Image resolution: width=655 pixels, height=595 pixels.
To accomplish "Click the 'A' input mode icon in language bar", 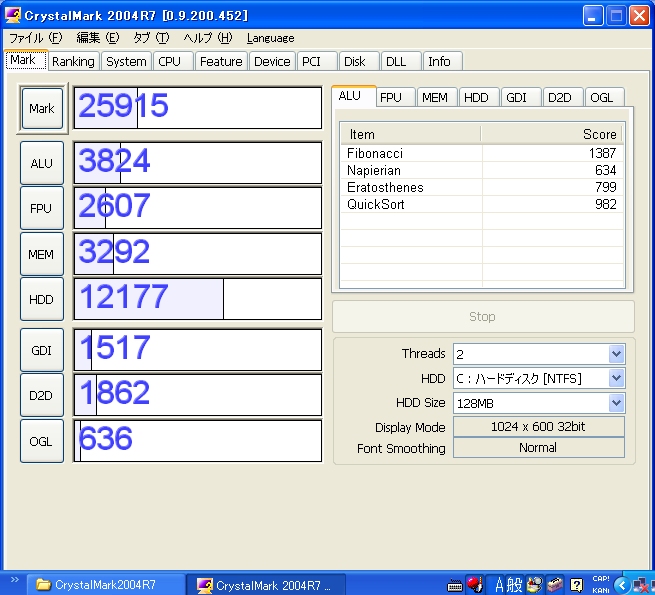I will [x=499, y=585].
